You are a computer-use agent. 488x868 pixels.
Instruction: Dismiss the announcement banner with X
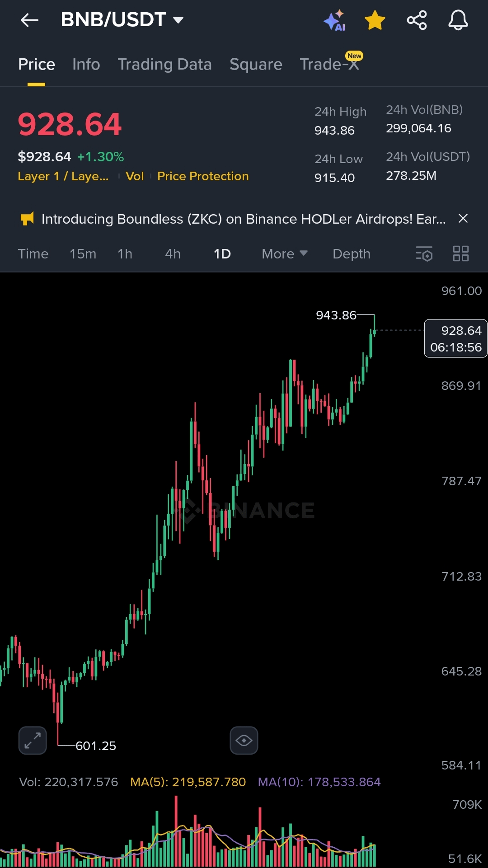pyautogui.click(x=463, y=219)
